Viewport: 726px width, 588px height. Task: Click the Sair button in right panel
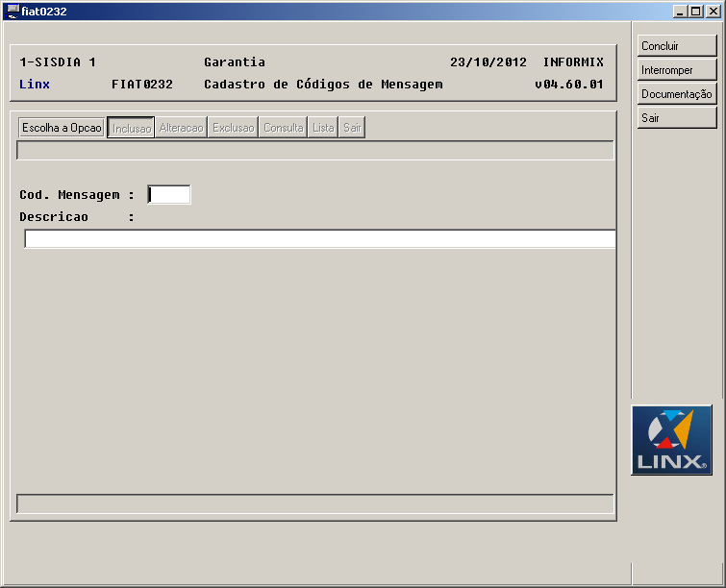pos(677,118)
